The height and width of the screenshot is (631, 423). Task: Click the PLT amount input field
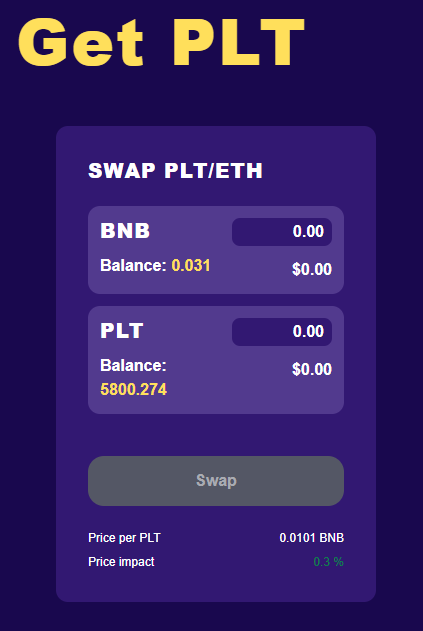282,332
